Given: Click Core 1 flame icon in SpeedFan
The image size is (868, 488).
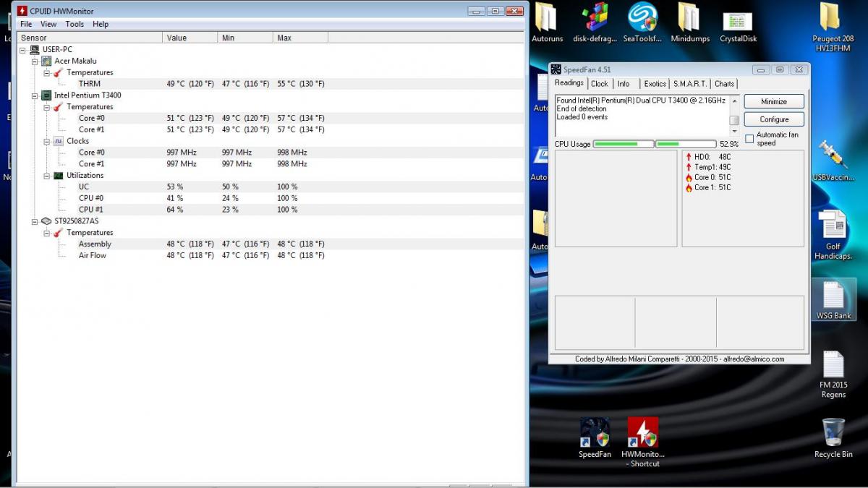Looking at the screenshot, I should [689, 188].
